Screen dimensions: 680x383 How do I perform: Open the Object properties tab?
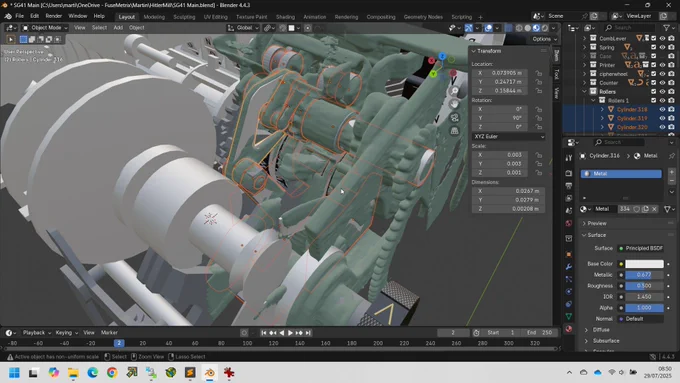tap(569, 255)
